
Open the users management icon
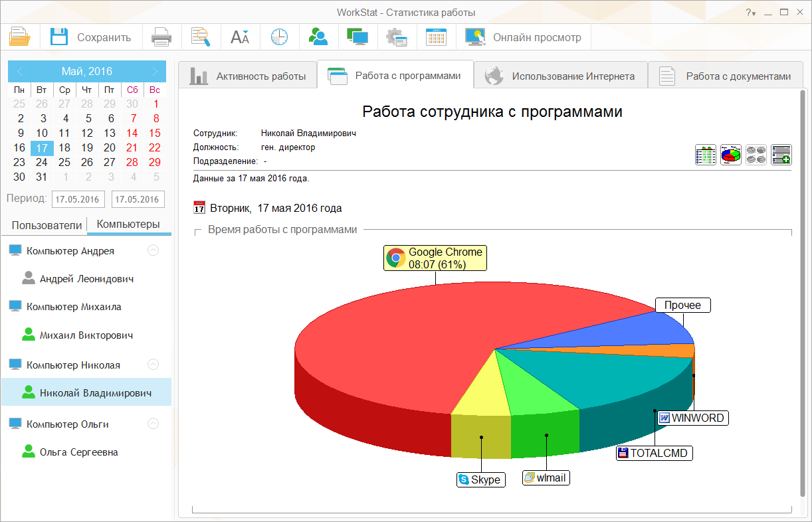coord(319,37)
